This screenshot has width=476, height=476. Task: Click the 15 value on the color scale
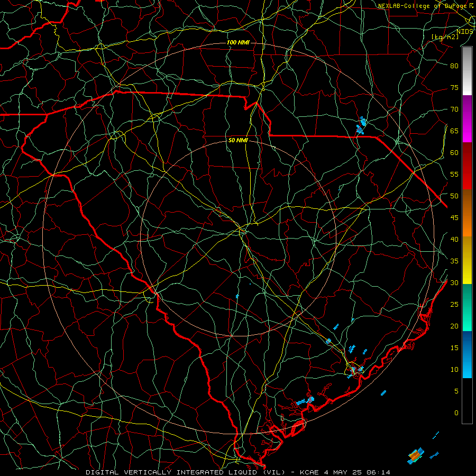click(x=454, y=348)
